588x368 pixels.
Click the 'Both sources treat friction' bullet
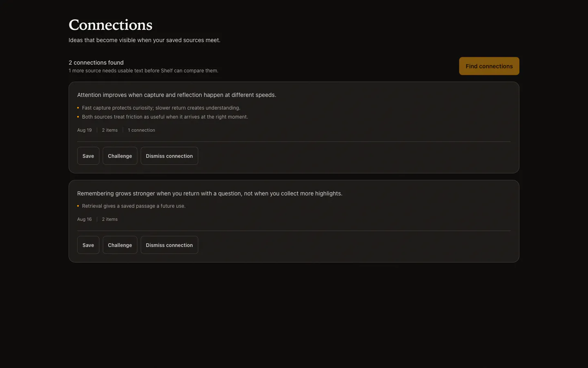(165, 117)
